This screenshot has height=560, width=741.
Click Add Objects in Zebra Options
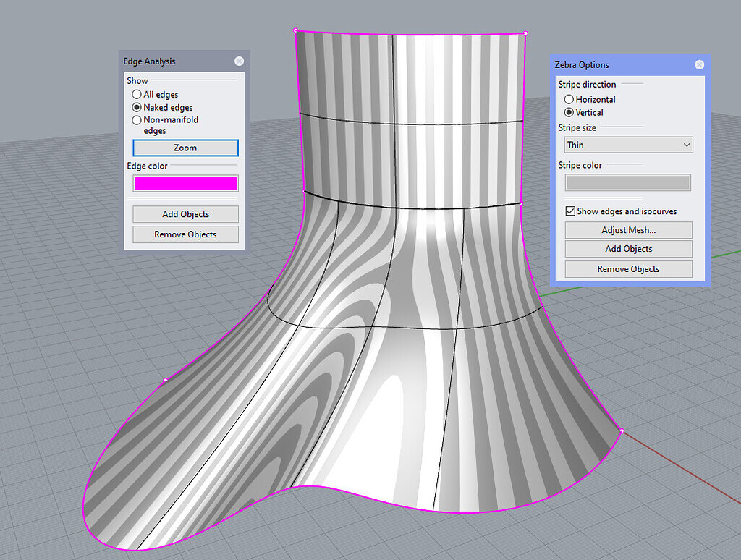(627, 249)
